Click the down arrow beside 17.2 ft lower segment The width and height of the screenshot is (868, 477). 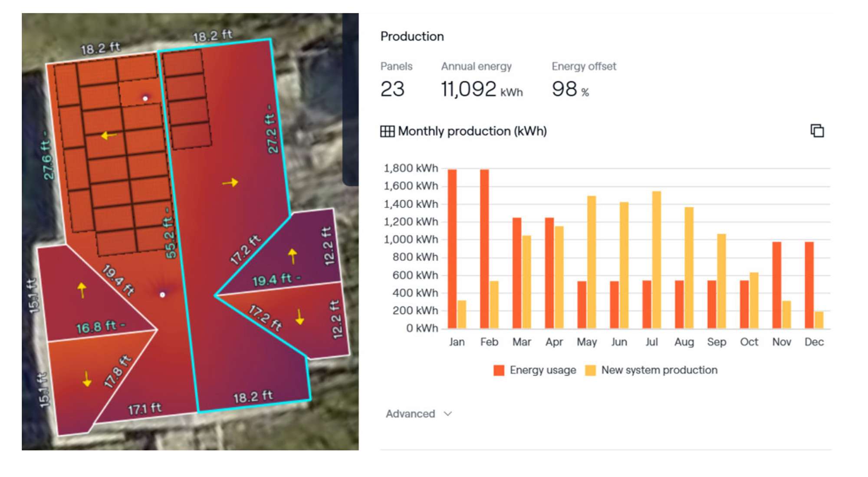[x=299, y=317]
